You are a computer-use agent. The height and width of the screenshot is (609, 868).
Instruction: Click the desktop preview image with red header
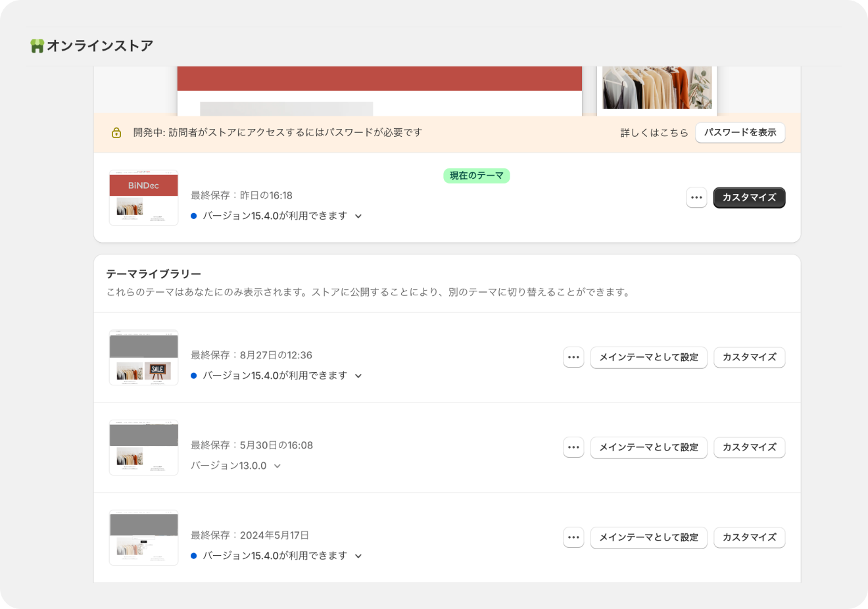pyautogui.click(x=379, y=91)
